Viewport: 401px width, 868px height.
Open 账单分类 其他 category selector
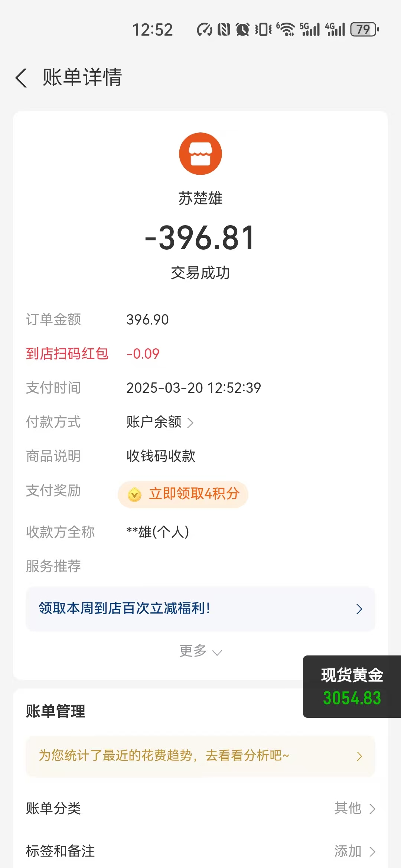coord(200,808)
